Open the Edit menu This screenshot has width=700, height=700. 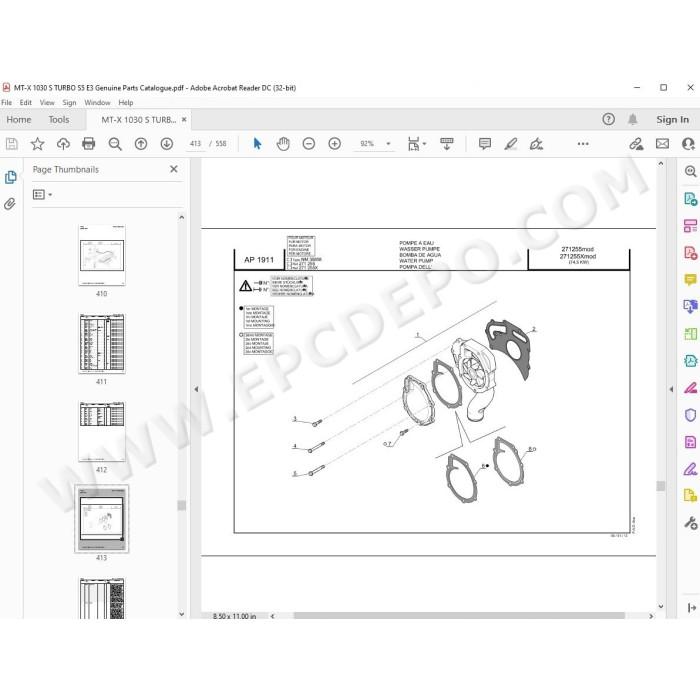tap(25, 102)
